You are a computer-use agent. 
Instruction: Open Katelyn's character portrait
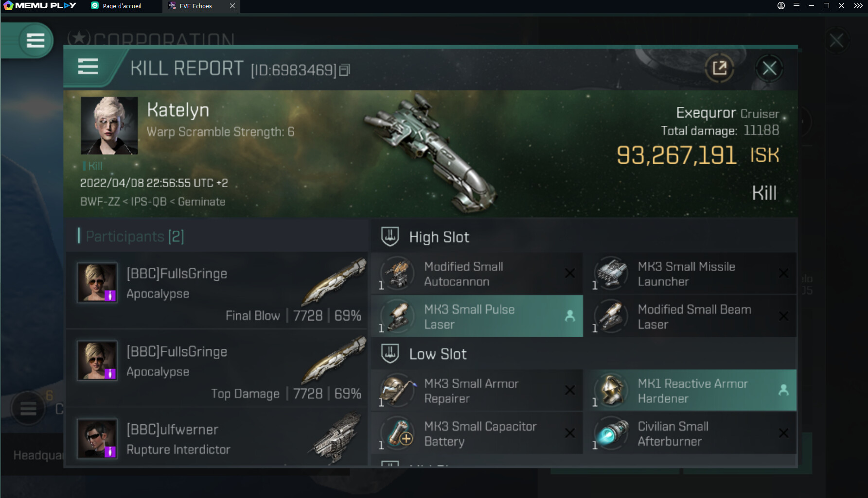pos(109,125)
